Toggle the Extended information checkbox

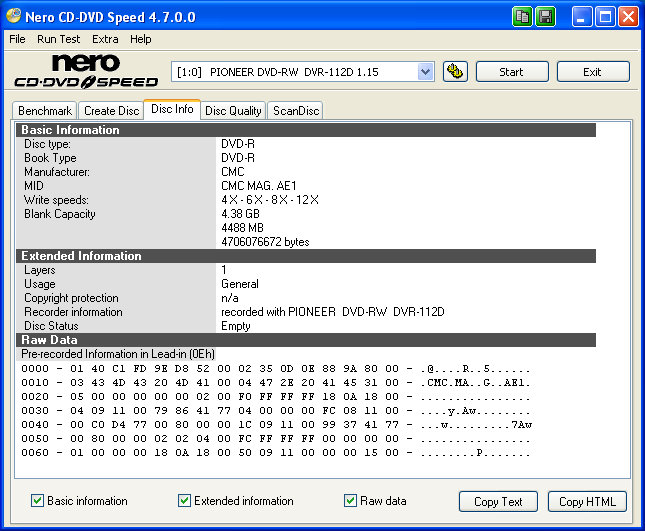[185, 501]
